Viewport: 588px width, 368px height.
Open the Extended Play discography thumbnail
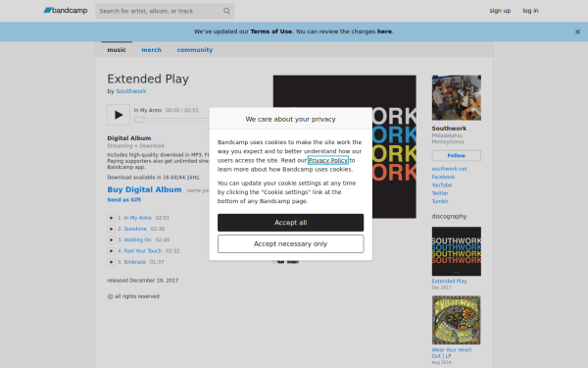click(457, 251)
